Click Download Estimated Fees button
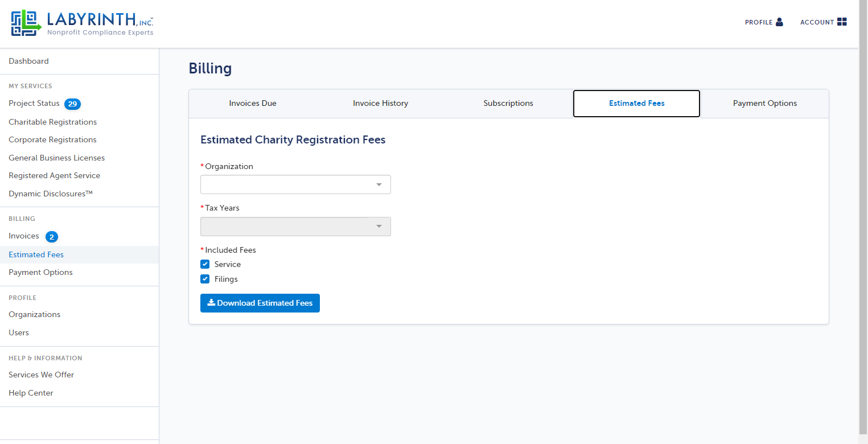868x444 pixels. tap(260, 303)
